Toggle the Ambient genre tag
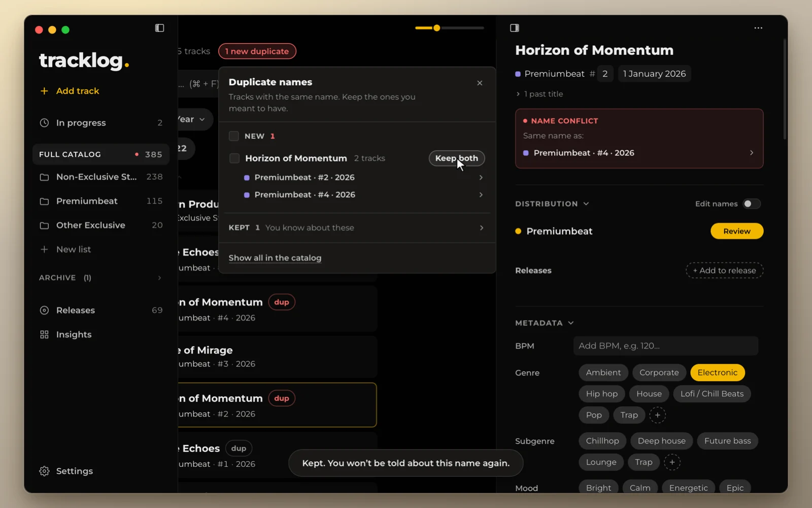 coord(603,372)
